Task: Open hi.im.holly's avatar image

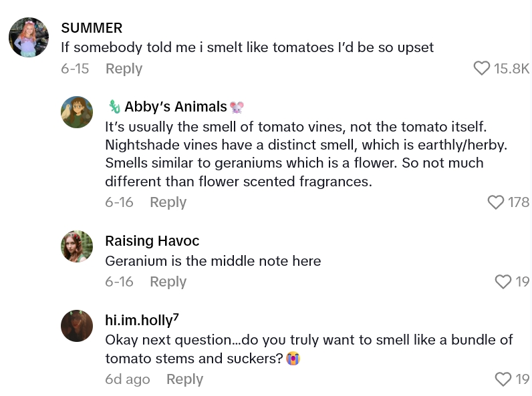Action: (x=77, y=326)
